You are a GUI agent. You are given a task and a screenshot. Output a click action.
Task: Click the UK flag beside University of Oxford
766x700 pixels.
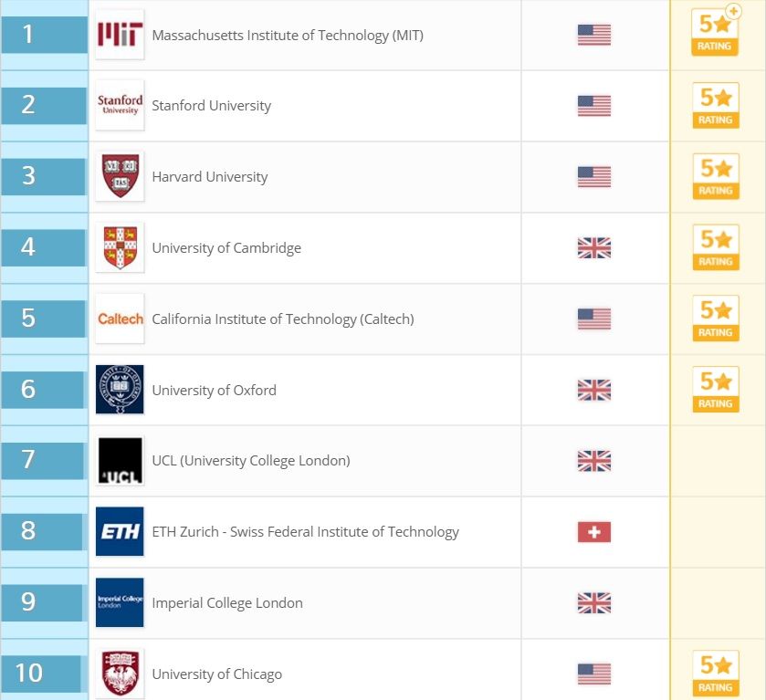coord(593,390)
